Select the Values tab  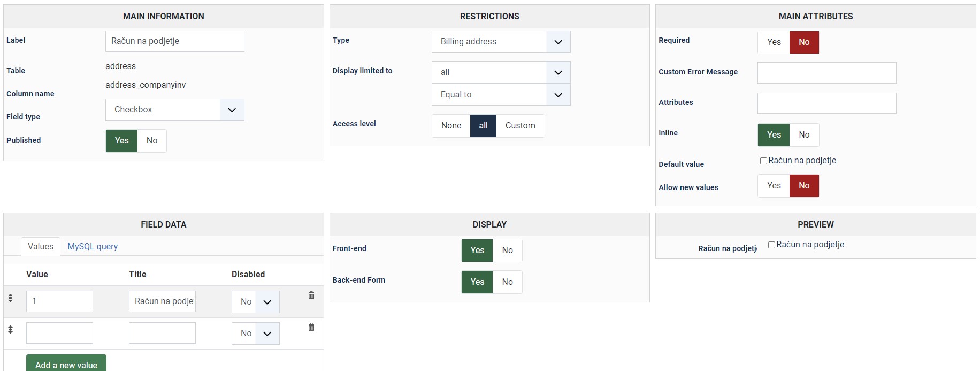pos(41,247)
